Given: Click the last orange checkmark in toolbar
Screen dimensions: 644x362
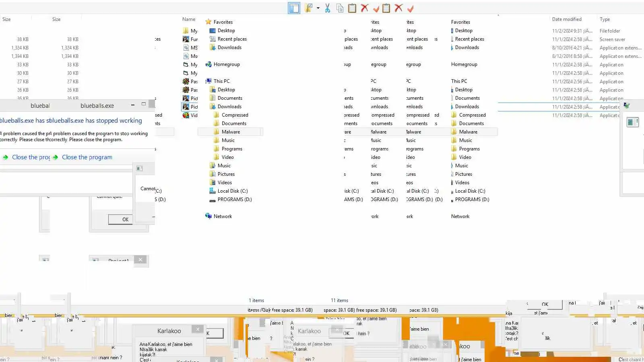Looking at the screenshot, I should pyautogui.click(x=411, y=8).
